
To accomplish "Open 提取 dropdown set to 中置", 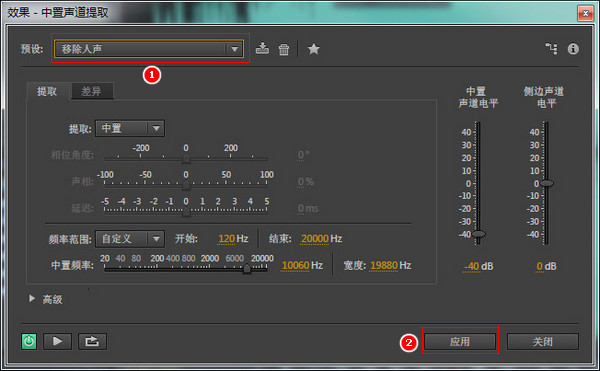I will pos(130,129).
